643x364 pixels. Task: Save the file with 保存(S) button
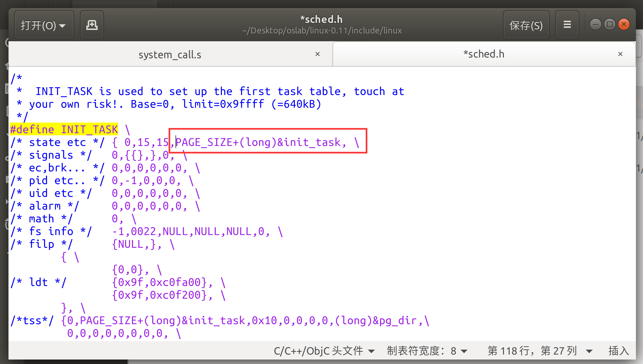click(526, 25)
